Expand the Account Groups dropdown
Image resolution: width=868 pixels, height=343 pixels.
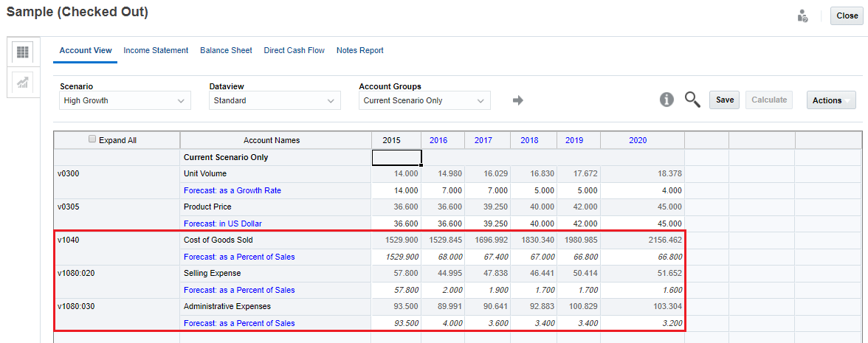pos(424,100)
